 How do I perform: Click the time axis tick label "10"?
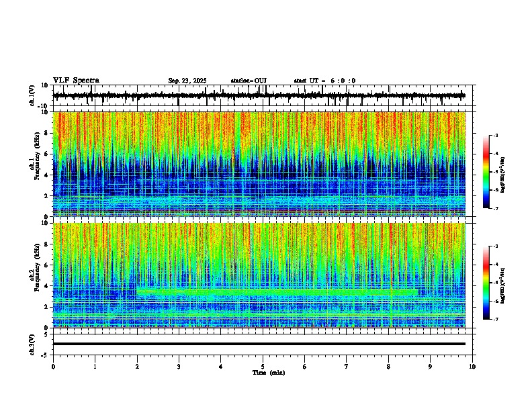tap(472, 367)
